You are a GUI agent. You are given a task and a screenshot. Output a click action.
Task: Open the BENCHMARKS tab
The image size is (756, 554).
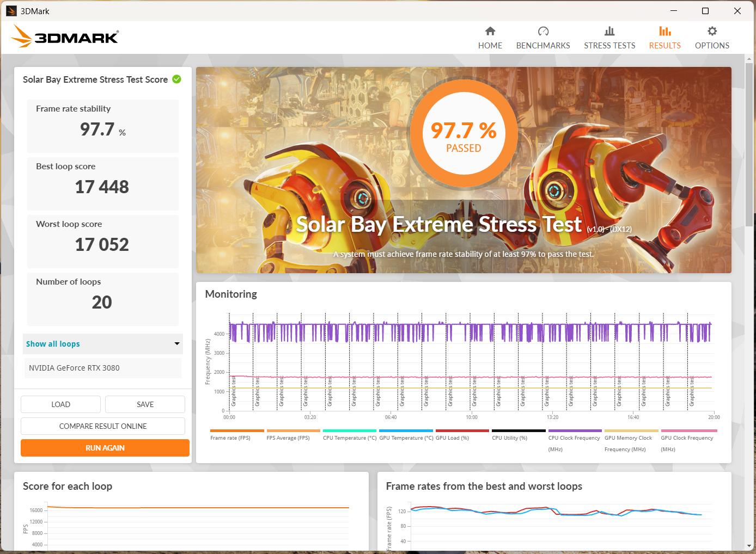[543, 38]
